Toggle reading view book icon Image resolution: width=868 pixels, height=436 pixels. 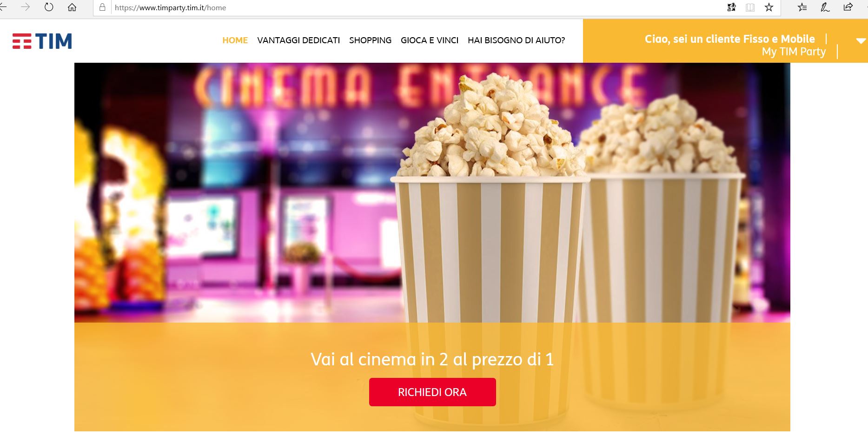click(x=750, y=7)
